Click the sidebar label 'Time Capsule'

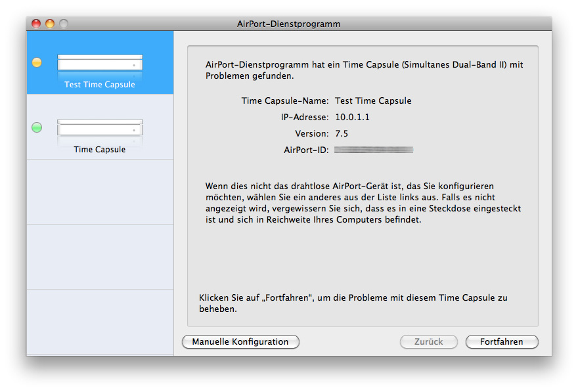(x=100, y=149)
